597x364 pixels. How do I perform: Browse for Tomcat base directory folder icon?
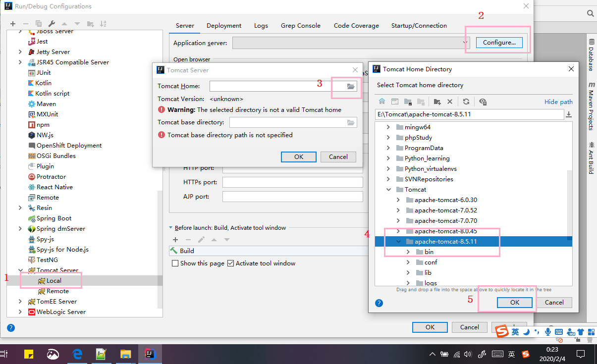click(351, 122)
